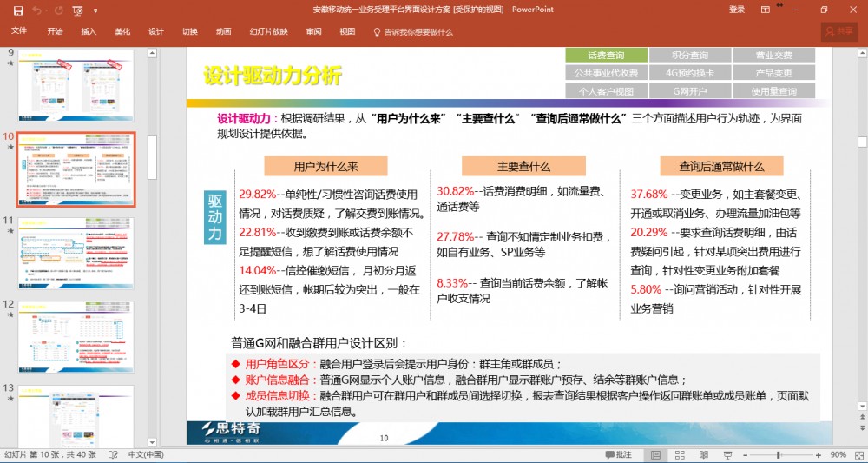Click the 幻灯片 第 10 张 status indicator
The width and height of the screenshot is (868, 463).
pyautogui.click(x=49, y=454)
